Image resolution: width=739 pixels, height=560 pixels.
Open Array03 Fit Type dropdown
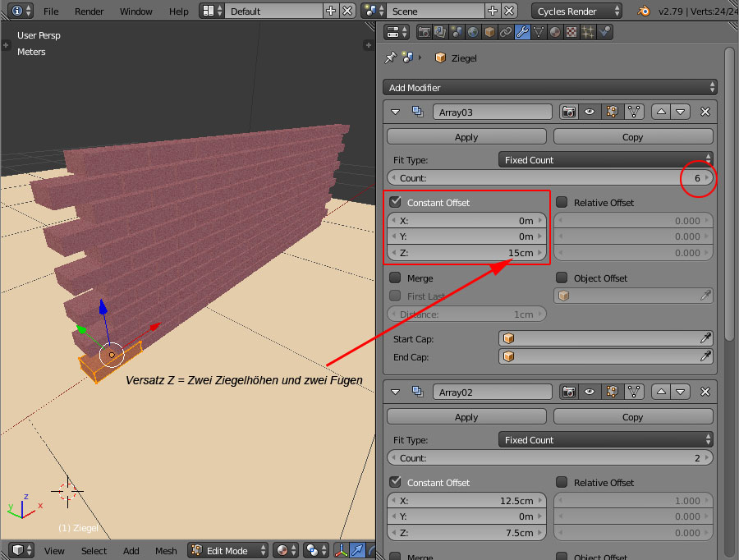tap(605, 159)
